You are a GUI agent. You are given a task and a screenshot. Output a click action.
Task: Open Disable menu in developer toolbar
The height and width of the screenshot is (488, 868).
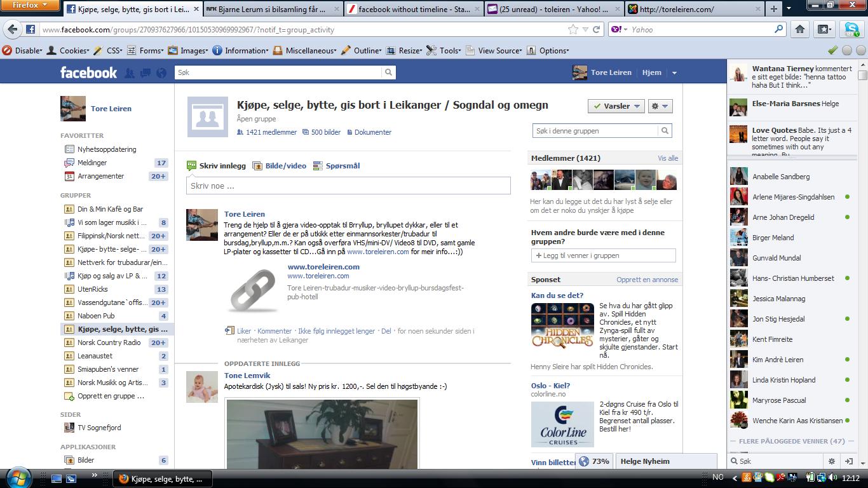tap(23, 50)
